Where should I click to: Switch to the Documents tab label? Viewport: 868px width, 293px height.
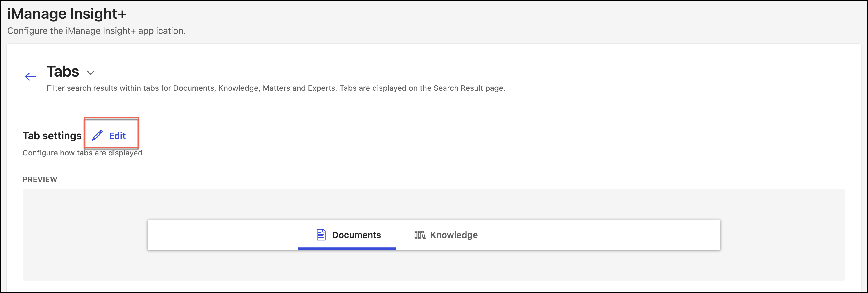(356, 235)
